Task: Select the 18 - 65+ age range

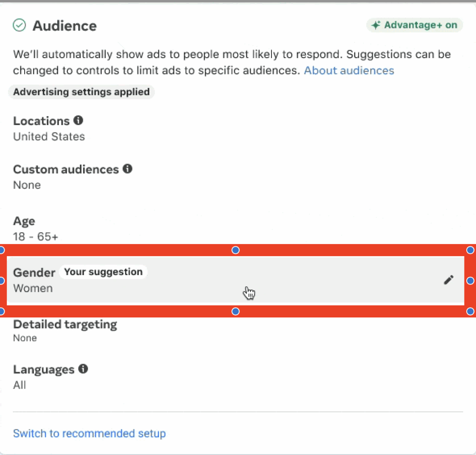Action: click(36, 237)
